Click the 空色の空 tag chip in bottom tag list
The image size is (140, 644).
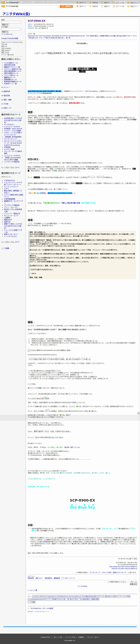point(107,596)
